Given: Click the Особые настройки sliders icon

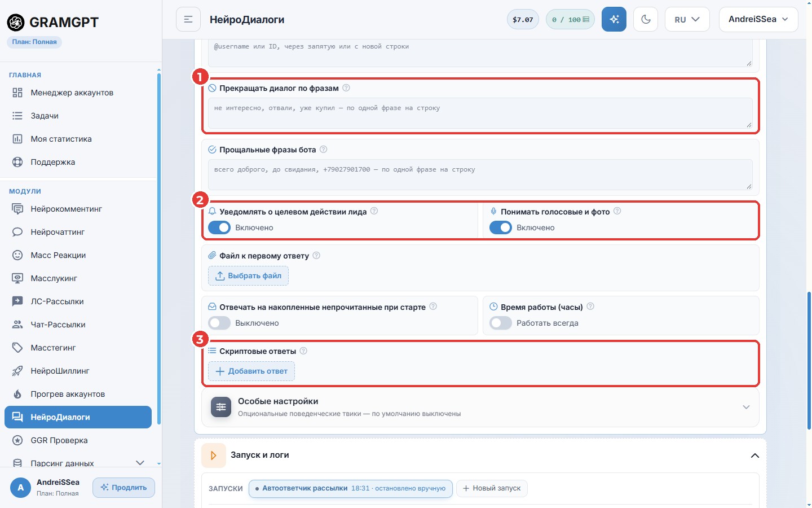Looking at the screenshot, I should [221, 407].
